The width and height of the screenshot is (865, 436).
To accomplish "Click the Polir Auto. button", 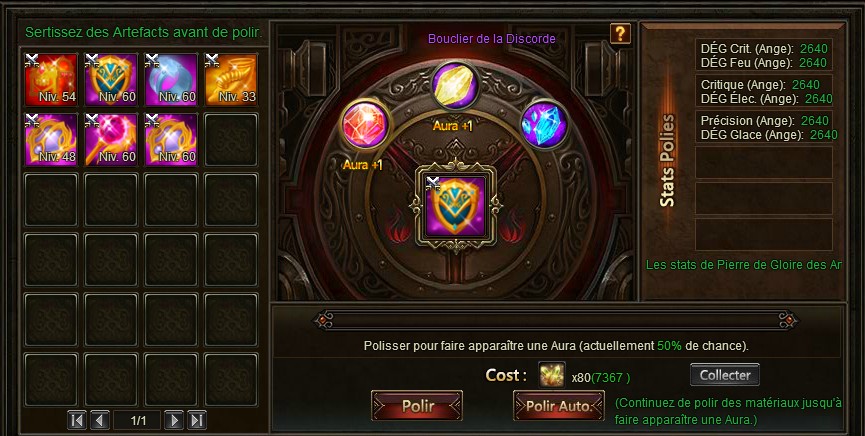I will (558, 406).
